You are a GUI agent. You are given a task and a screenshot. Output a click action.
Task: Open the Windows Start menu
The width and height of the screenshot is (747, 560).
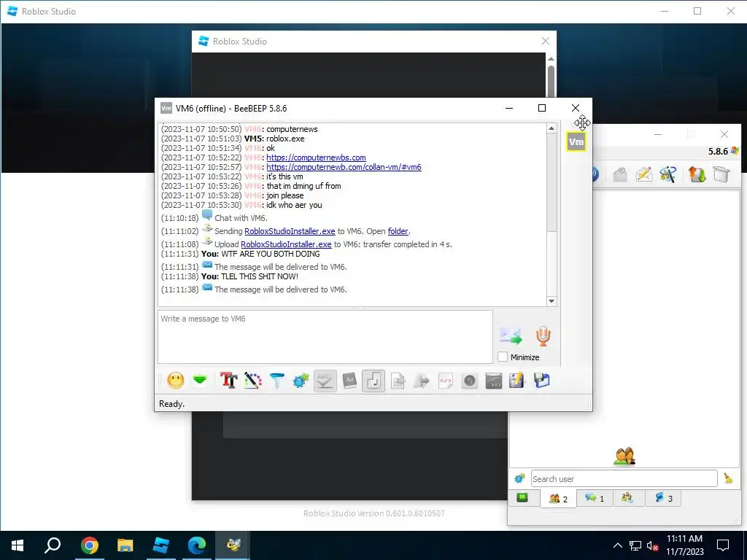tap(18, 545)
